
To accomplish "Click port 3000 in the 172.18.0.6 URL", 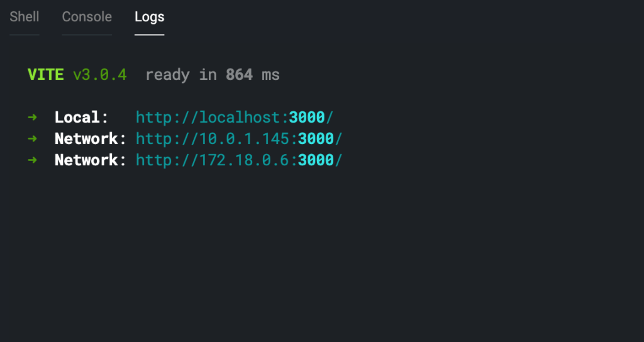I will (316, 160).
